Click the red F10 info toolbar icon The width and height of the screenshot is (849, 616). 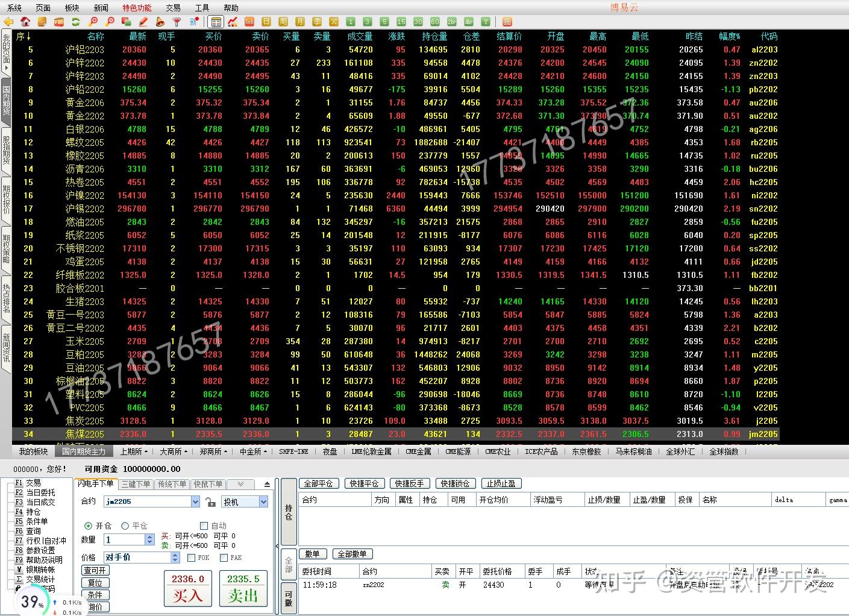[59, 22]
